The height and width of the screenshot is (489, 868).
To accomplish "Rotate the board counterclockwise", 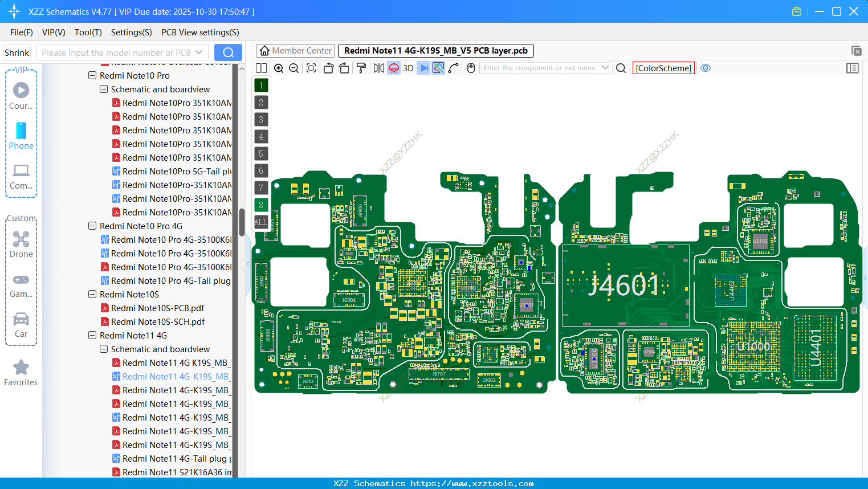I will (x=328, y=68).
